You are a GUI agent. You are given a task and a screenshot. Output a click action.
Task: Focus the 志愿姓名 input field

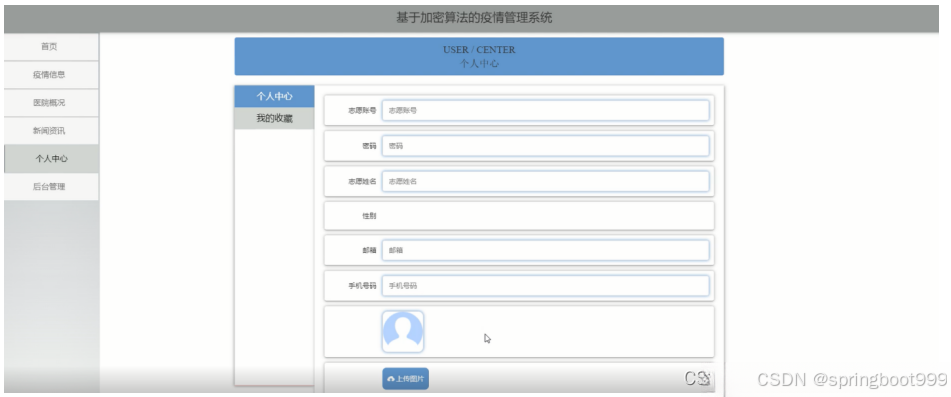point(545,181)
